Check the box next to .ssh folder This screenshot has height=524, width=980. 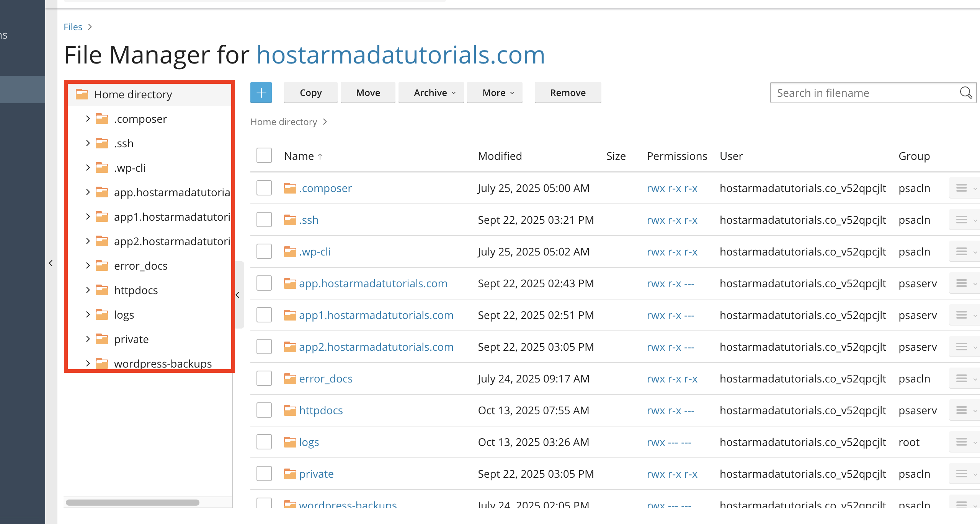pyautogui.click(x=264, y=220)
